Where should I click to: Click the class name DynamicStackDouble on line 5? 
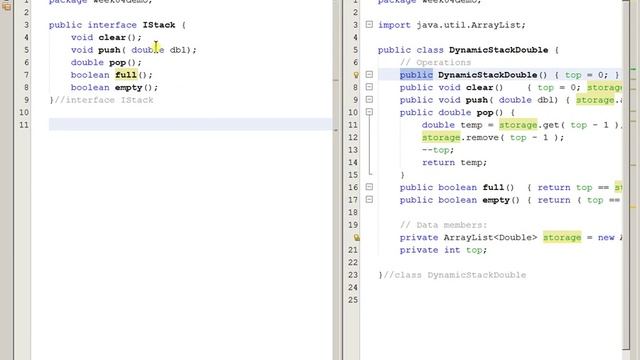(498, 50)
